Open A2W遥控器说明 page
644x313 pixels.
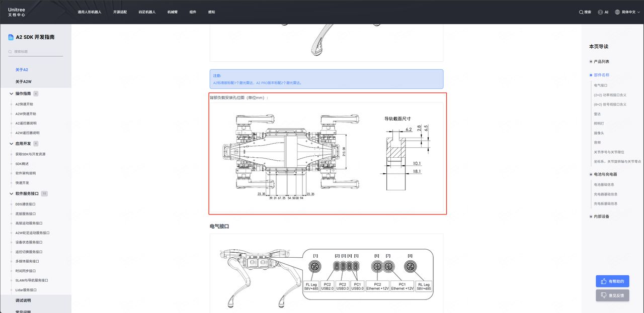point(27,133)
